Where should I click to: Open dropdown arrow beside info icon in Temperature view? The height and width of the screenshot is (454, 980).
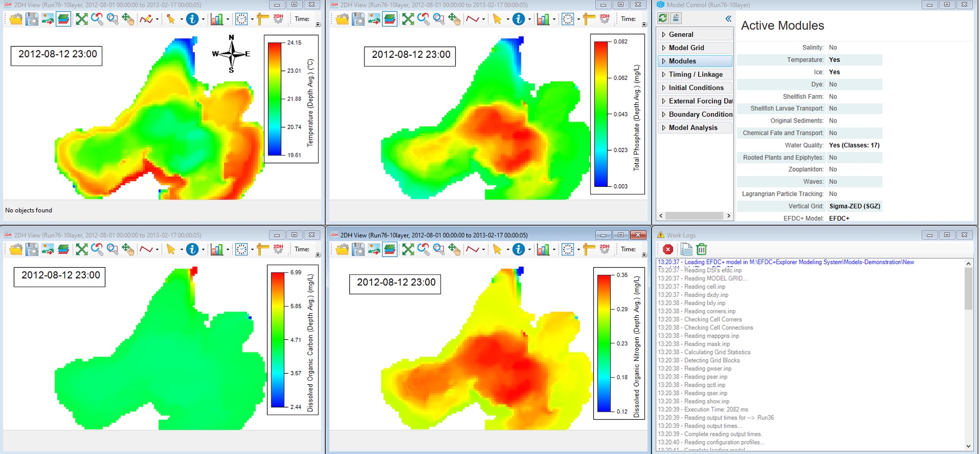coord(203,20)
